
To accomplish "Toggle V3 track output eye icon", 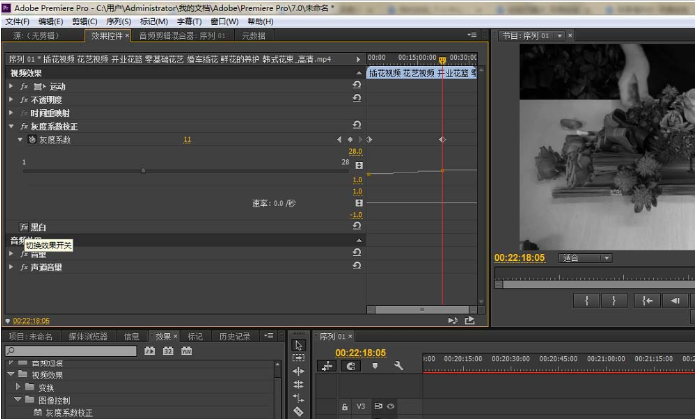I will click(x=388, y=407).
